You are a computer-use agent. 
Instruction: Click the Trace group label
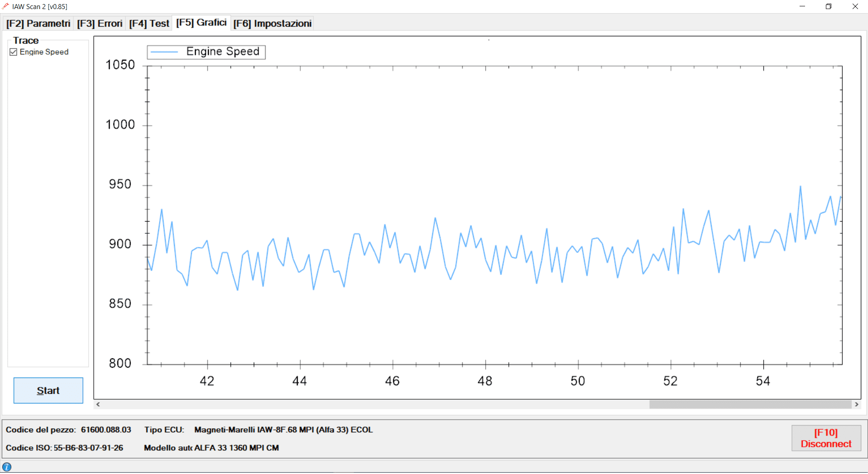pos(26,40)
